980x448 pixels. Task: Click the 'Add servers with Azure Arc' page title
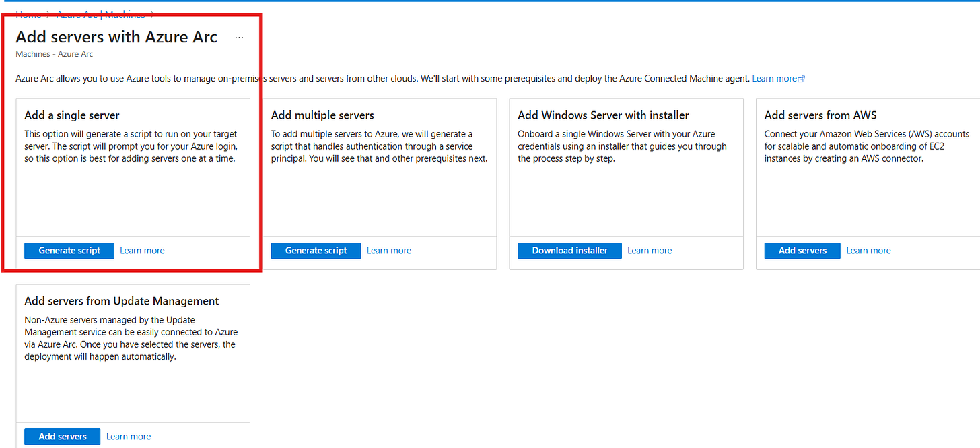[x=116, y=37]
